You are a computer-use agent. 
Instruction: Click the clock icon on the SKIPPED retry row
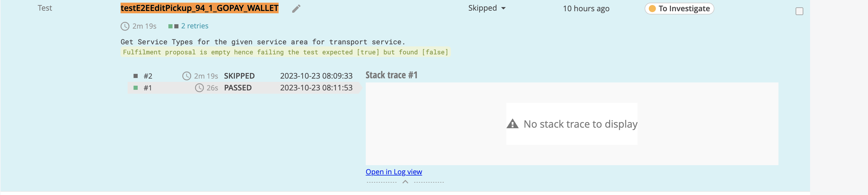pyautogui.click(x=187, y=76)
